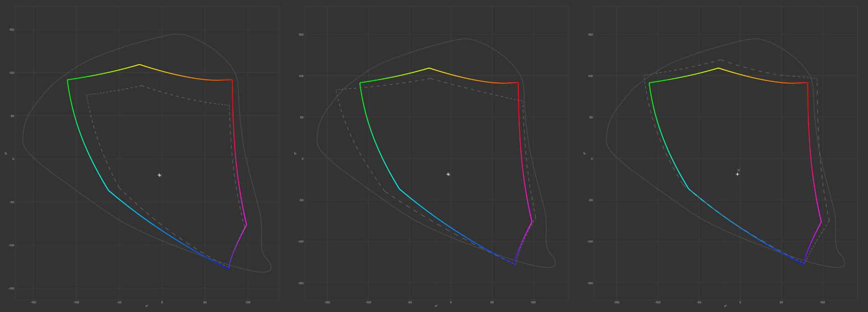Click the 150 y-axis tick in right plot
Screen dimensions: 868x312
point(590,34)
